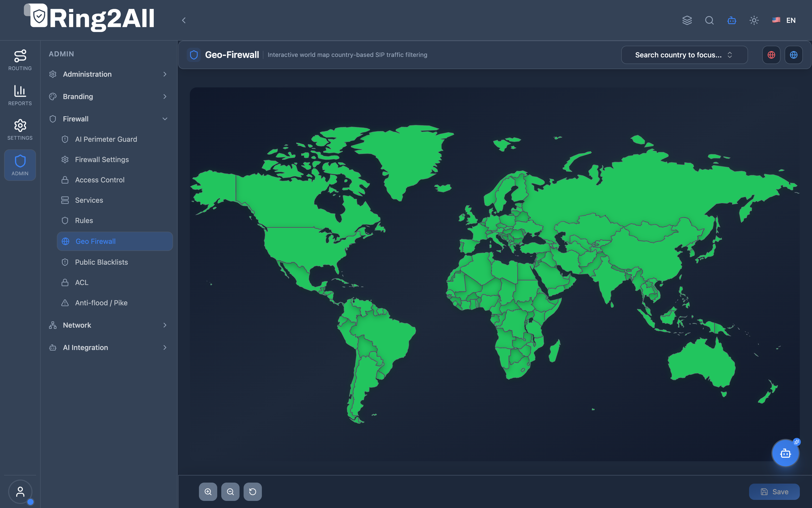Screen dimensions: 812x508
Task: Zoom out on the world map
Action: click(x=230, y=492)
